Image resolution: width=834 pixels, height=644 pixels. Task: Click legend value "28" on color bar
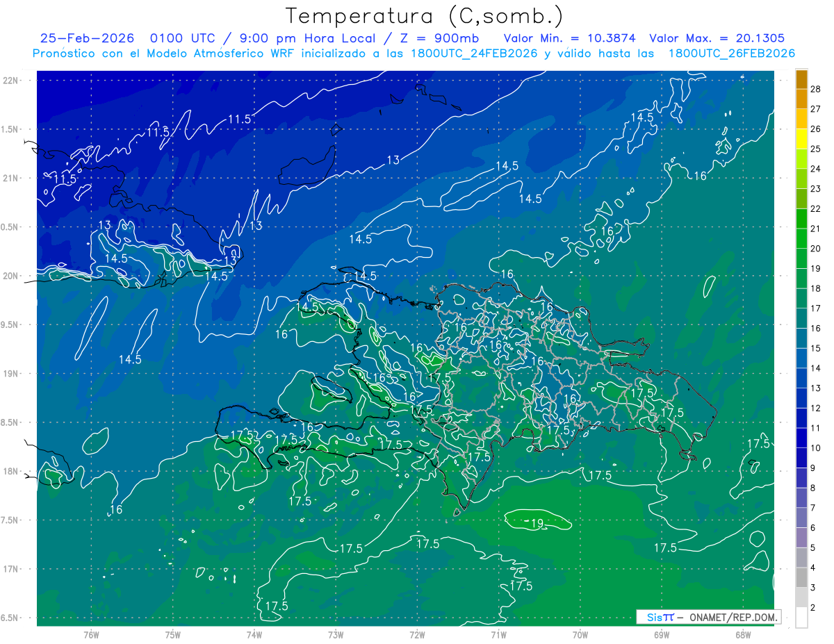pos(816,88)
